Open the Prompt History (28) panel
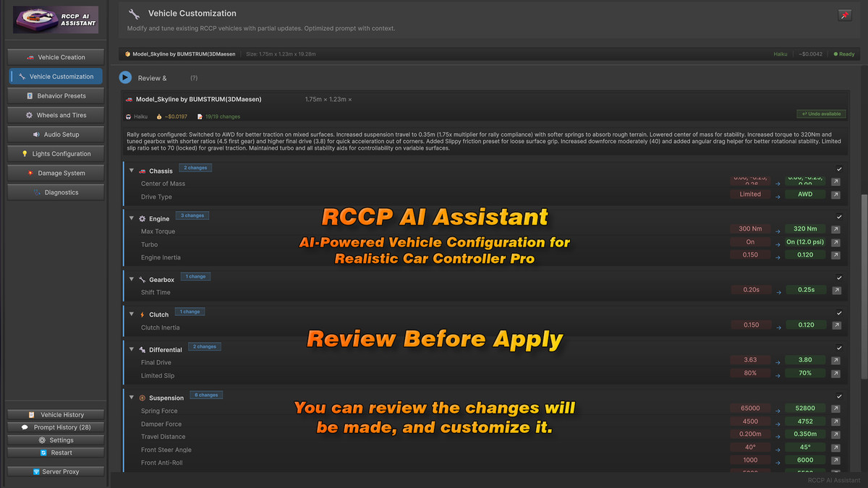 (55, 427)
